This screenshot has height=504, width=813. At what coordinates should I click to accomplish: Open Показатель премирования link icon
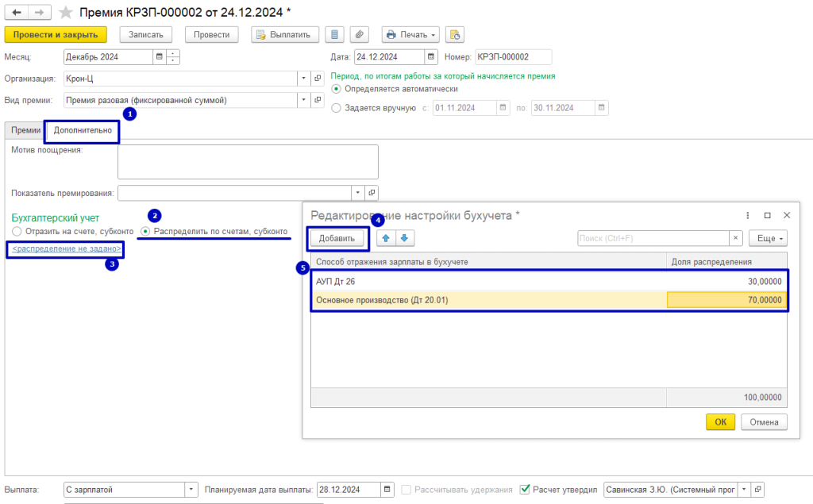click(372, 193)
